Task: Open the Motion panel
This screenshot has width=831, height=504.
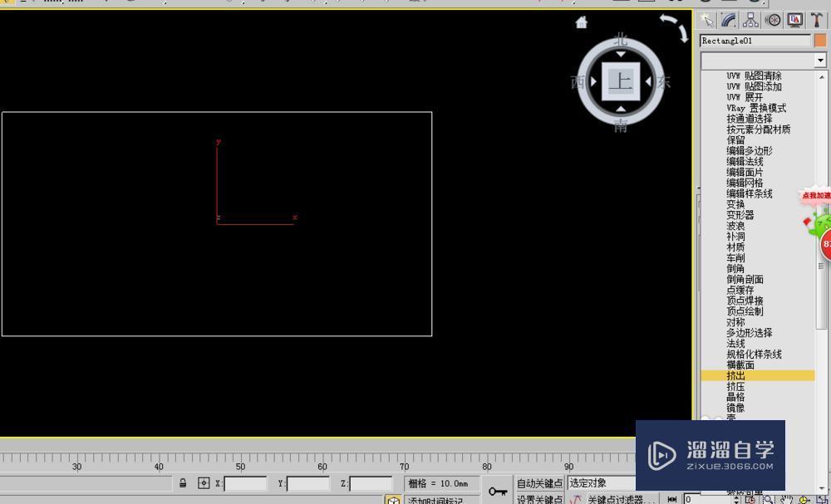Action: (x=773, y=19)
